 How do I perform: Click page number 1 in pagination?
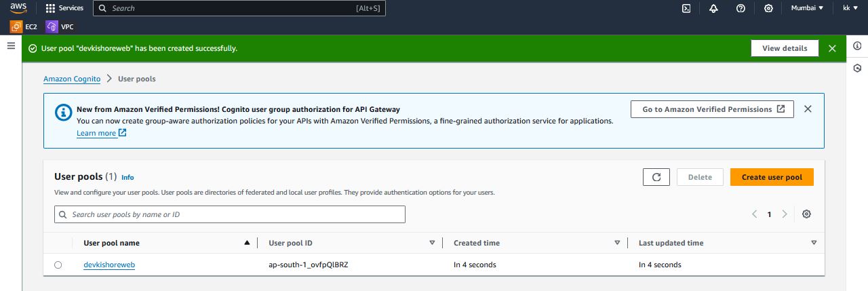[x=769, y=214]
